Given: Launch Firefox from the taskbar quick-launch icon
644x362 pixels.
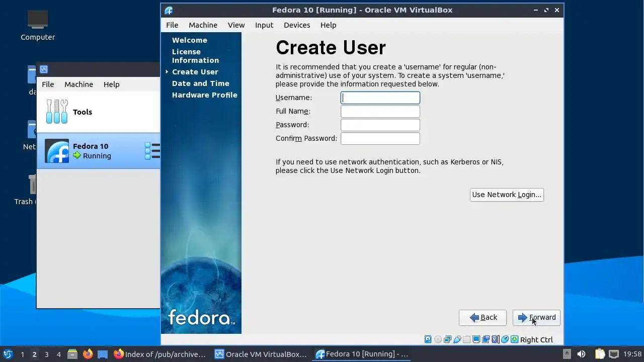Looking at the screenshot, I should coord(88,354).
